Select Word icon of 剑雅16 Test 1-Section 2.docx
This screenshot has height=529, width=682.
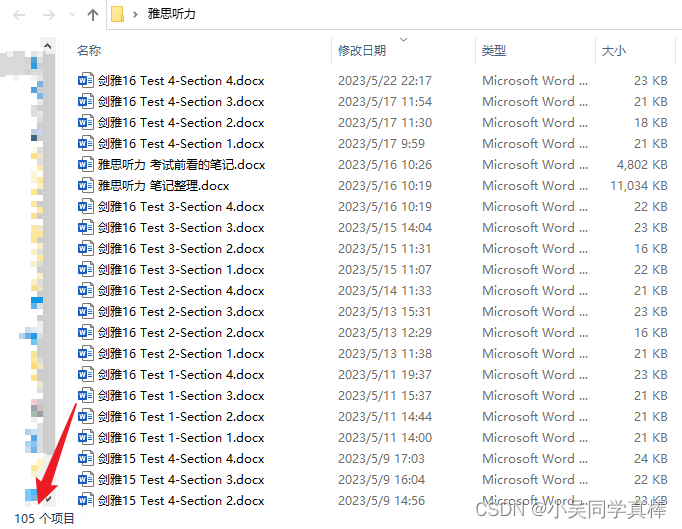[x=86, y=416]
